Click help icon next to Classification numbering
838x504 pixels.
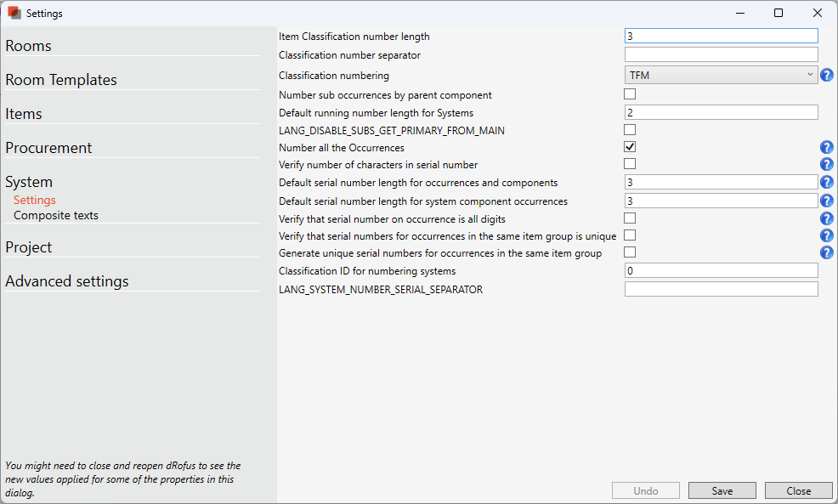click(826, 76)
